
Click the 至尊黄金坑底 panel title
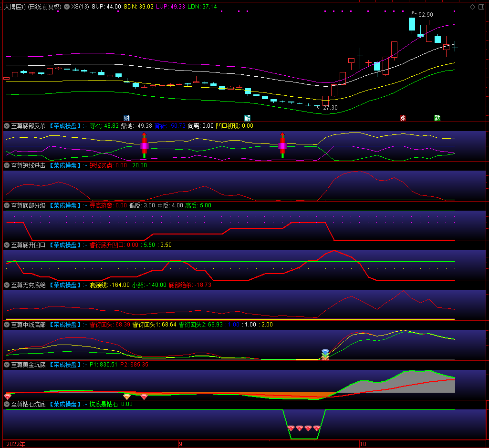click(x=28, y=364)
